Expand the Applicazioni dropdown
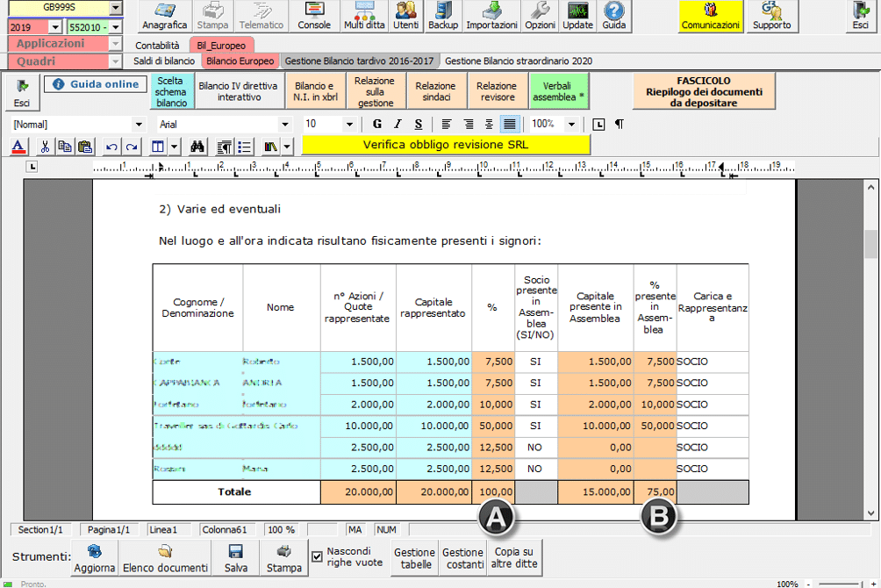The height and width of the screenshot is (588, 881). pos(115,43)
